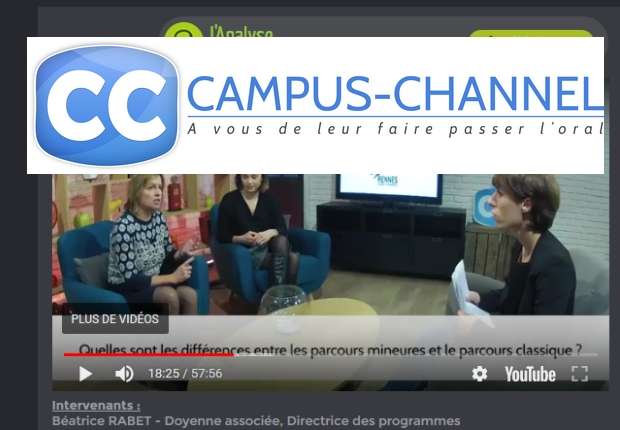Open the CAMPUS-CHANNEL title link
The image size is (620, 430).
click(395, 94)
